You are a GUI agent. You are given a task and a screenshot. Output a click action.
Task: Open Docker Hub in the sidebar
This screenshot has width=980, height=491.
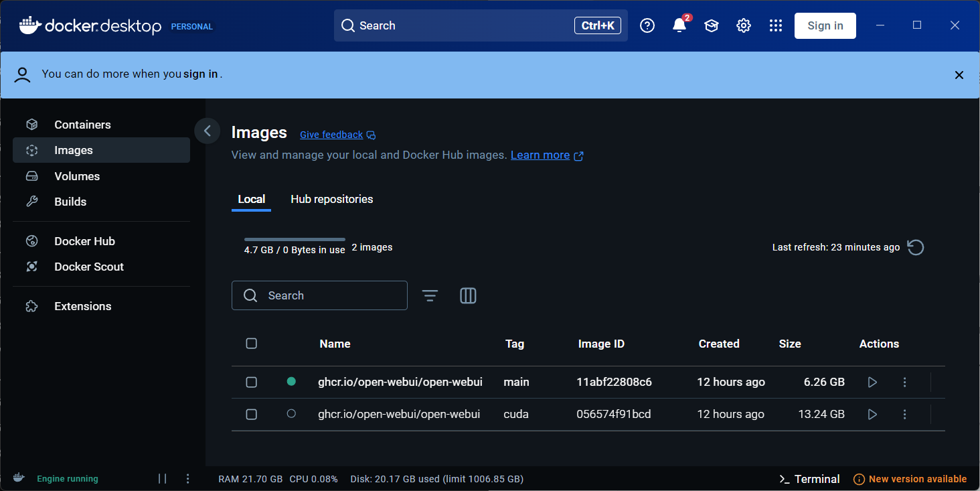pos(102,241)
